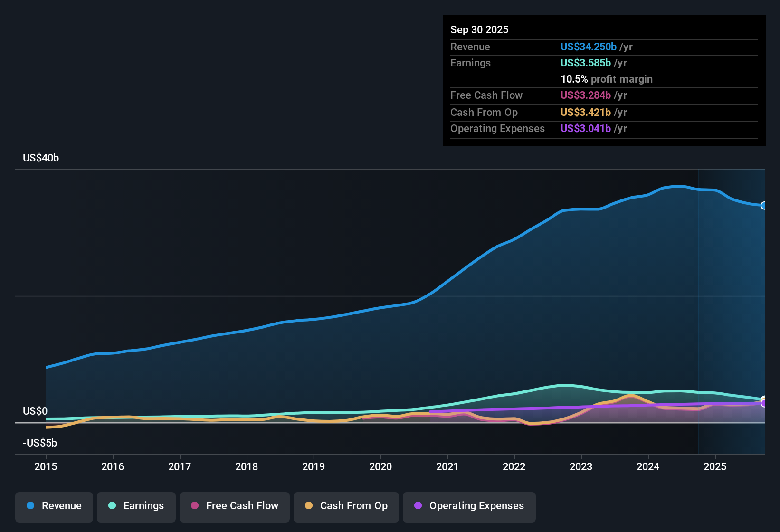Click the Operating Expenses endpoint marker
Viewport: 780px width, 532px height.
click(764, 403)
